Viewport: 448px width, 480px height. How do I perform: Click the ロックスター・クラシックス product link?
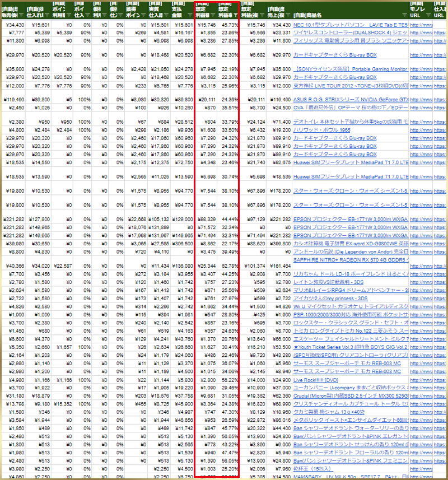[x=351, y=323]
